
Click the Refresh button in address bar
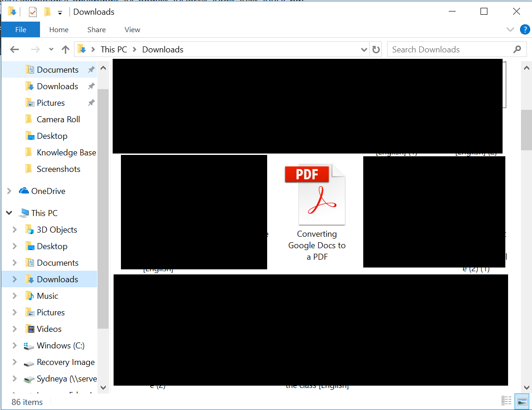pos(376,50)
